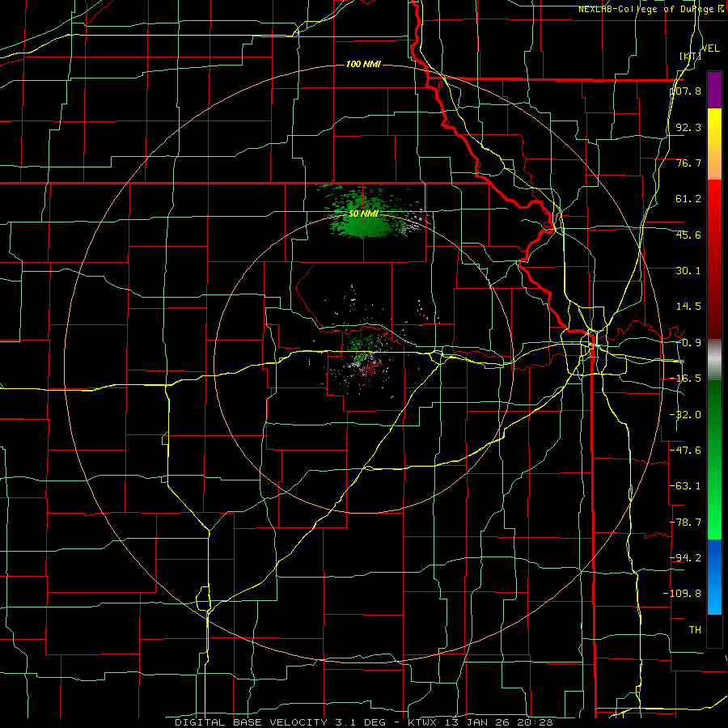Click the yellow-orange segment of the color bar
728x728 pixels.
pyautogui.click(x=714, y=144)
